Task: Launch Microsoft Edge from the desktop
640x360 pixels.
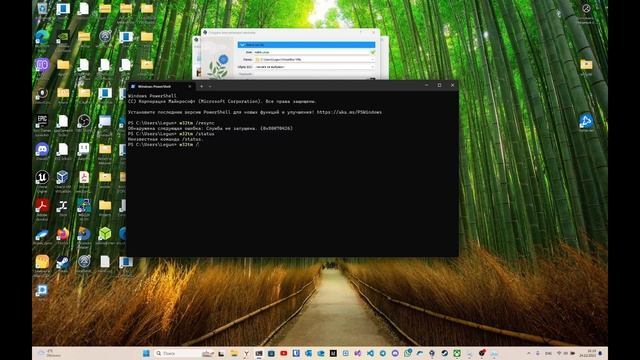Action: click(42, 38)
